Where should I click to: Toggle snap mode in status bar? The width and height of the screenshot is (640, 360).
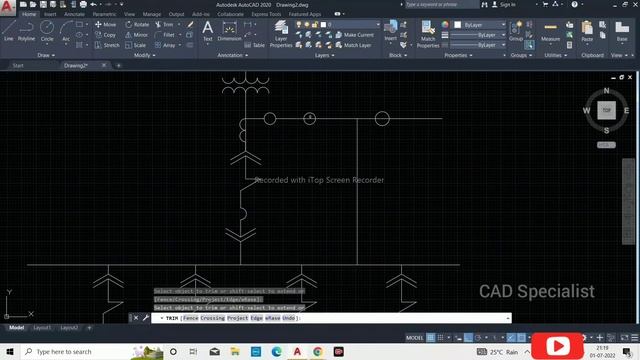(x=440, y=338)
